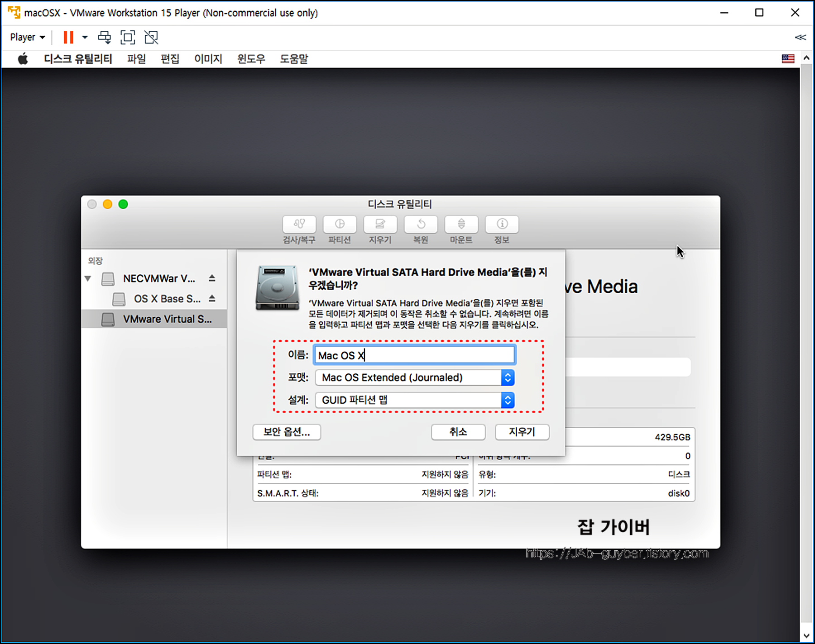Open the 이미지 menu

tap(208, 59)
